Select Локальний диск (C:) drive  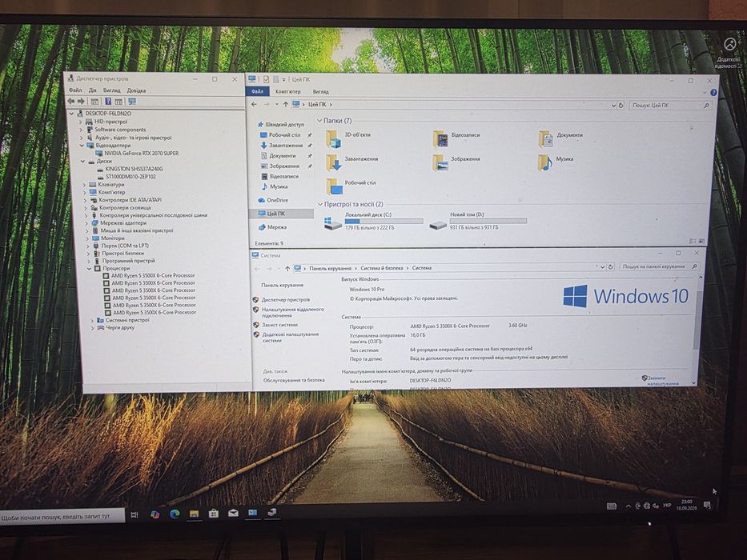click(373, 222)
